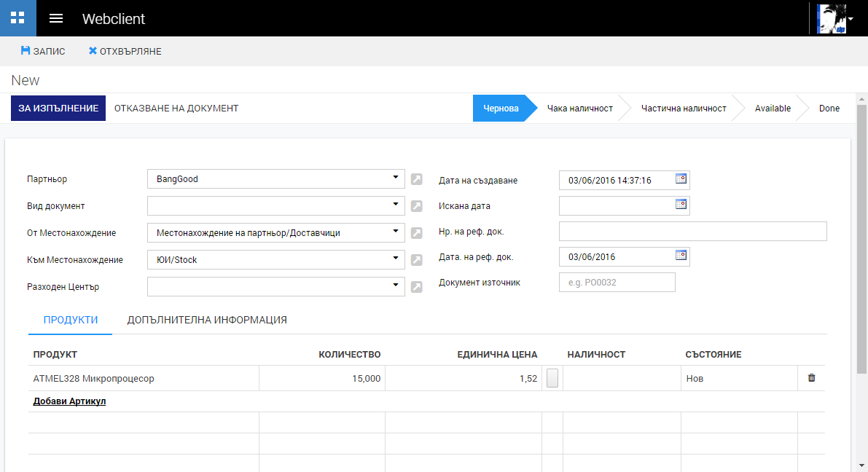Open external link for От Местонахождение
The height and width of the screenshot is (472, 868).
(416, 233)
